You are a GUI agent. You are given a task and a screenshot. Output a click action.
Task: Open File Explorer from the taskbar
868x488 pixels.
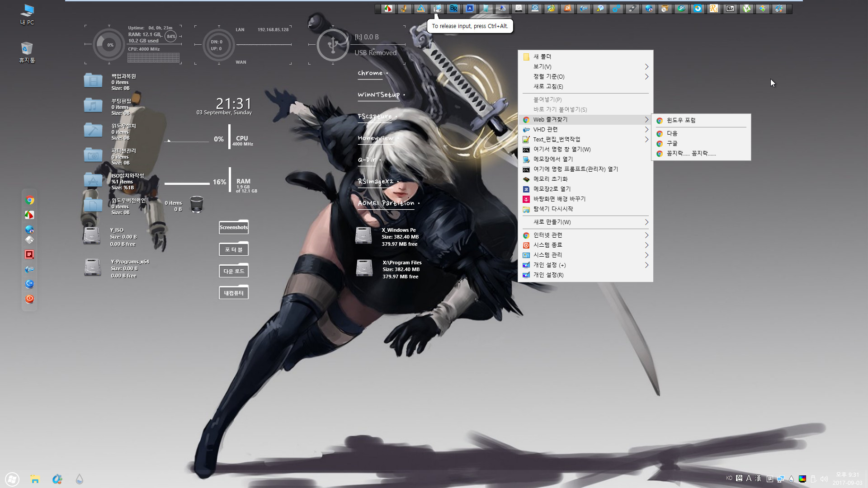(35, 479)
